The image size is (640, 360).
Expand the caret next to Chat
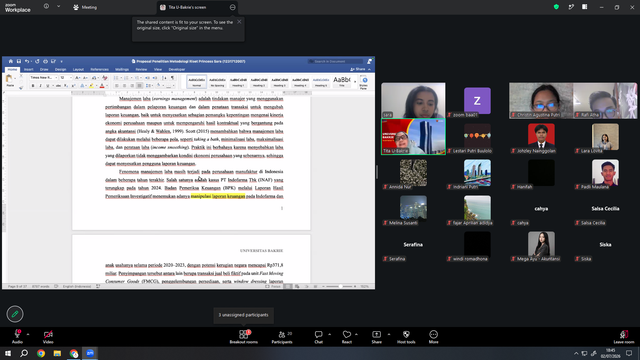329,334
